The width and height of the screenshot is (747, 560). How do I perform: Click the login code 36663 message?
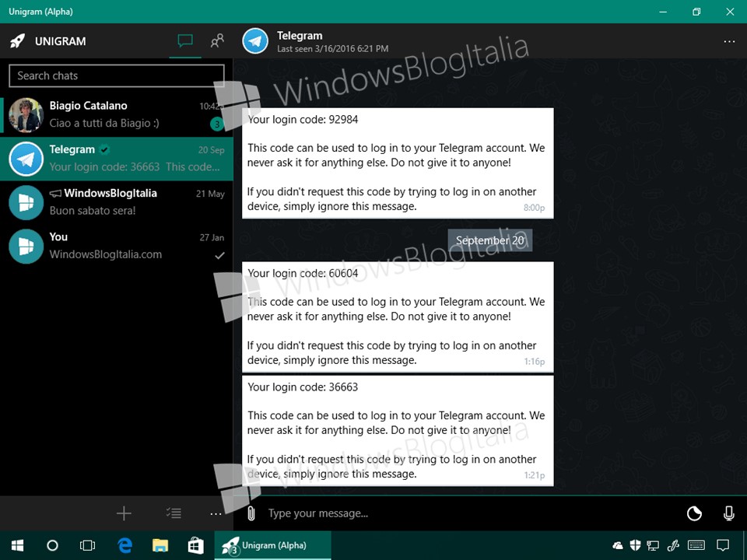(x=398, y=430)
